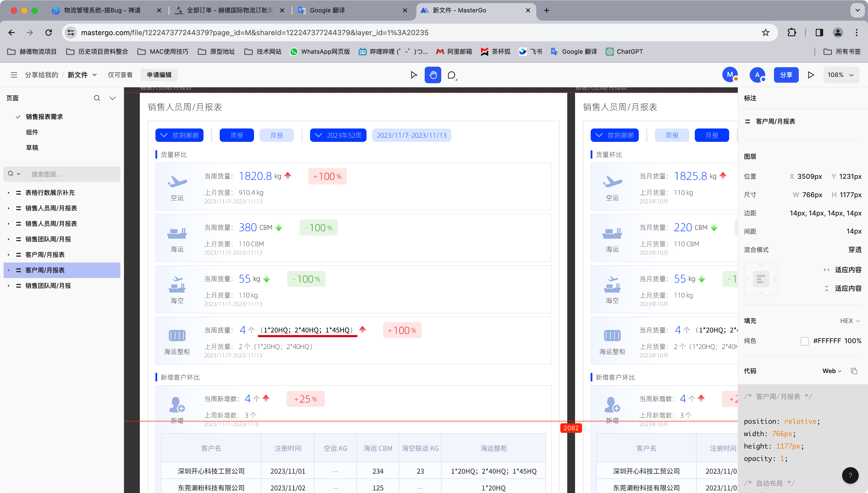Image resolution: width=868 pixels, height=493 pixels.
Task: Click the blue 分享 button
Action: click(786, 75)
